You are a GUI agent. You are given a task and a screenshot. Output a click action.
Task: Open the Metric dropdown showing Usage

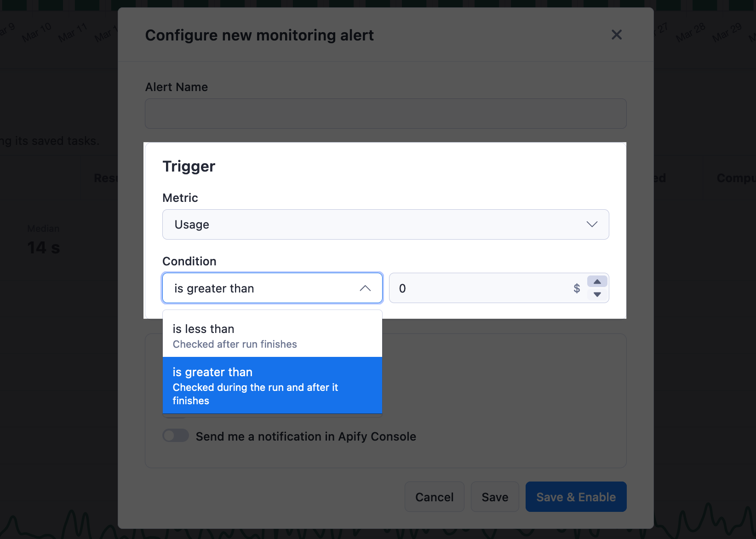(x=385, y=224)
